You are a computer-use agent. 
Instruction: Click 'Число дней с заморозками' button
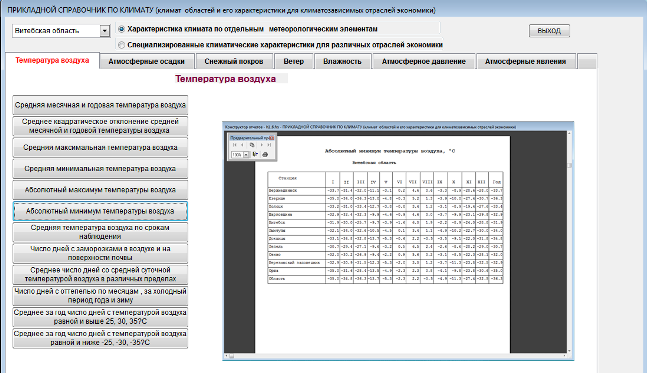click(x=100, y=253)
